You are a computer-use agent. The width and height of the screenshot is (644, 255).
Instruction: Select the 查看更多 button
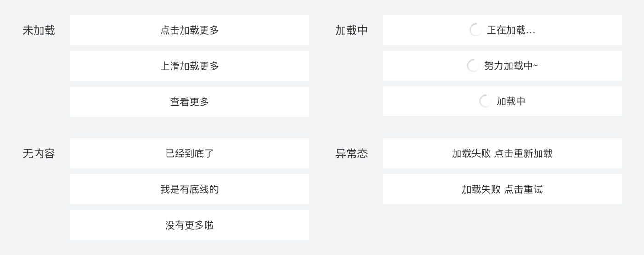pos(189,102)
